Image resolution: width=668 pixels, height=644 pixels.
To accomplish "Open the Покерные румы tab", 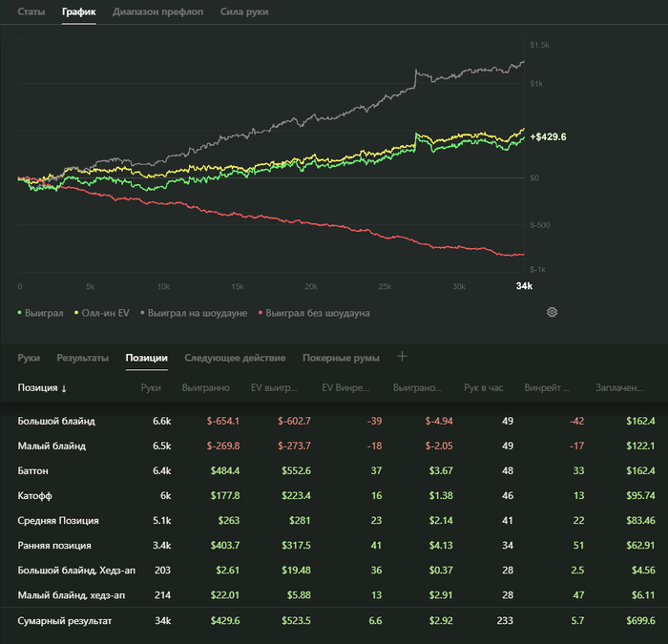I will [341, 358].
